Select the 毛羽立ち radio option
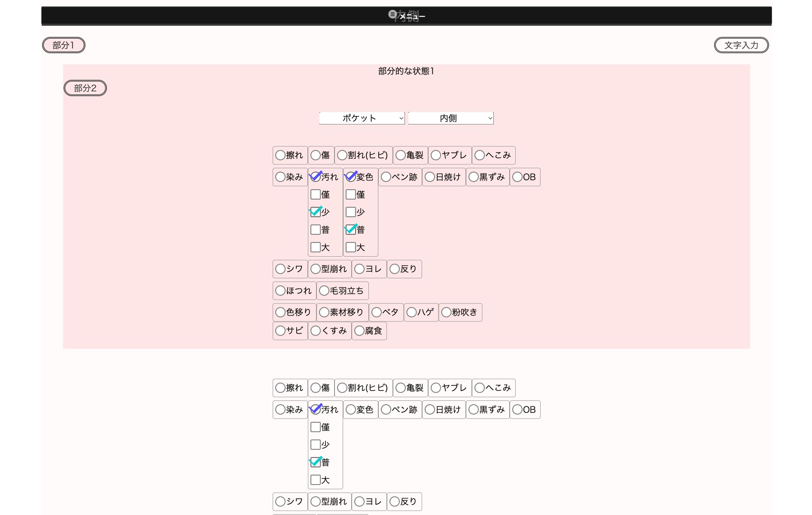This screenshot has height=515, width=812. [324, 291]
